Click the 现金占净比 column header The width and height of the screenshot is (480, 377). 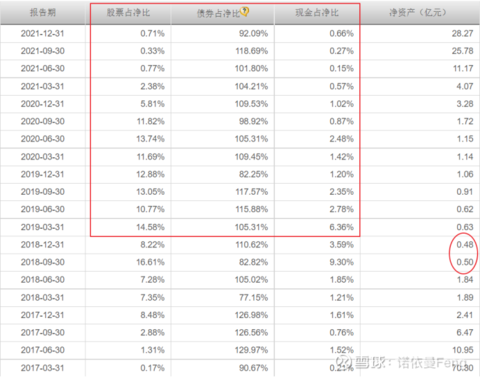317,13
